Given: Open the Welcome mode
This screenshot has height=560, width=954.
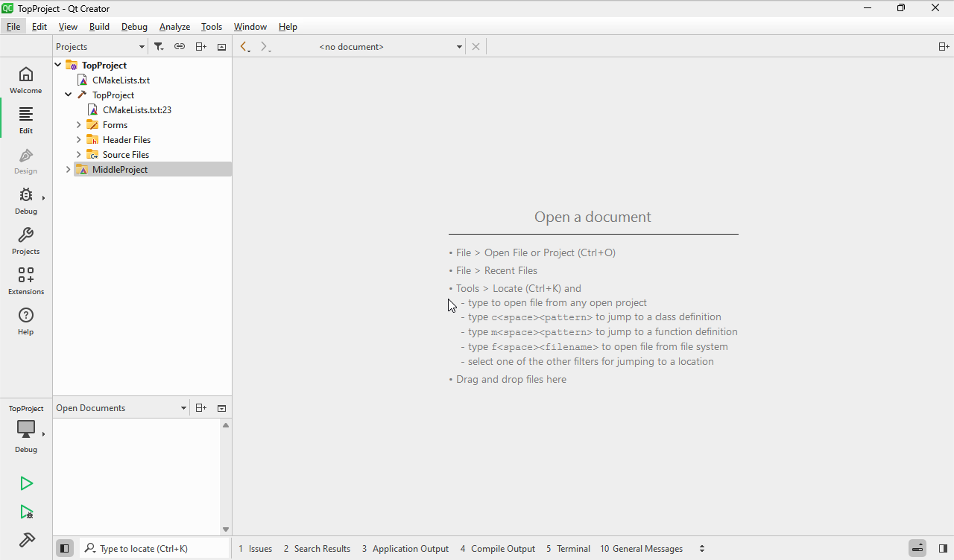Looking at the screenshot, I should (26, 80).
